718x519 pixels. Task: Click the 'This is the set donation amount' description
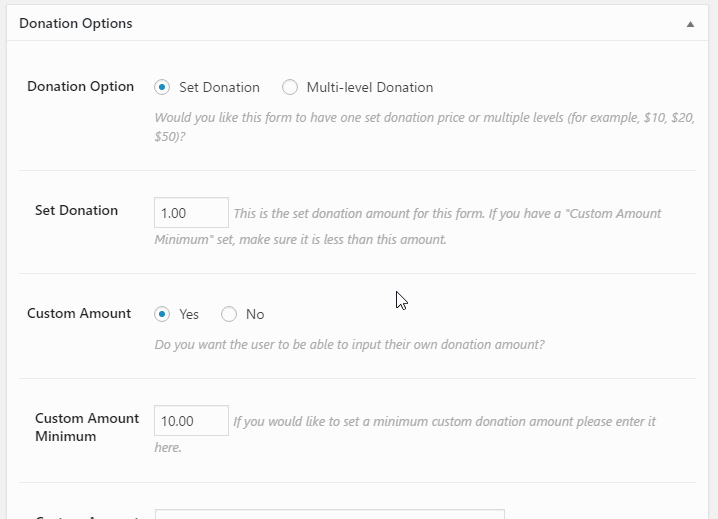click(x=408, y=226)
